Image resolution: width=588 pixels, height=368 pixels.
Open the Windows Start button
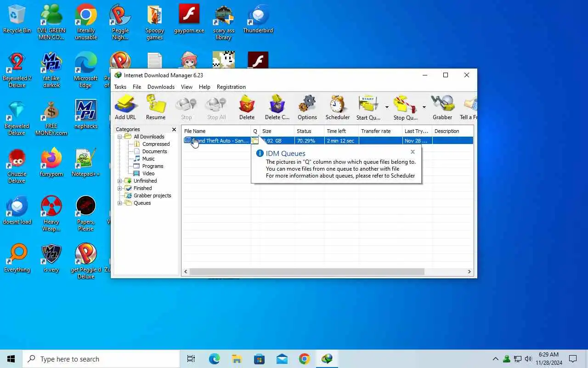(11, 359)
